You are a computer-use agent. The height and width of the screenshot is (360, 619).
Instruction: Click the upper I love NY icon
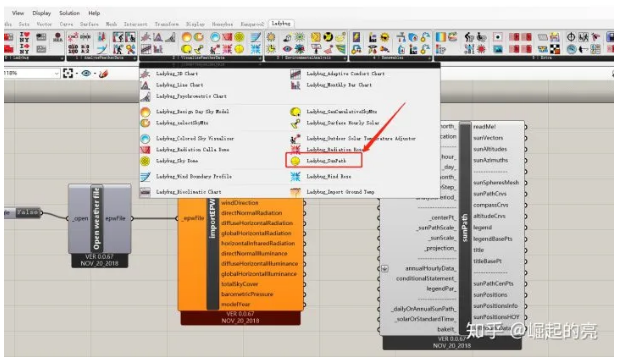click(24, 37)
